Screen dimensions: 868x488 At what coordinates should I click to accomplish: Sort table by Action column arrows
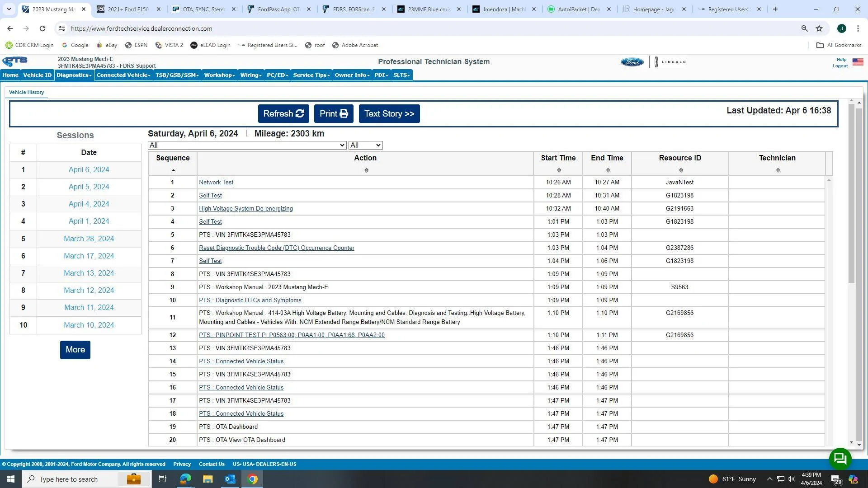coord(366,170)
